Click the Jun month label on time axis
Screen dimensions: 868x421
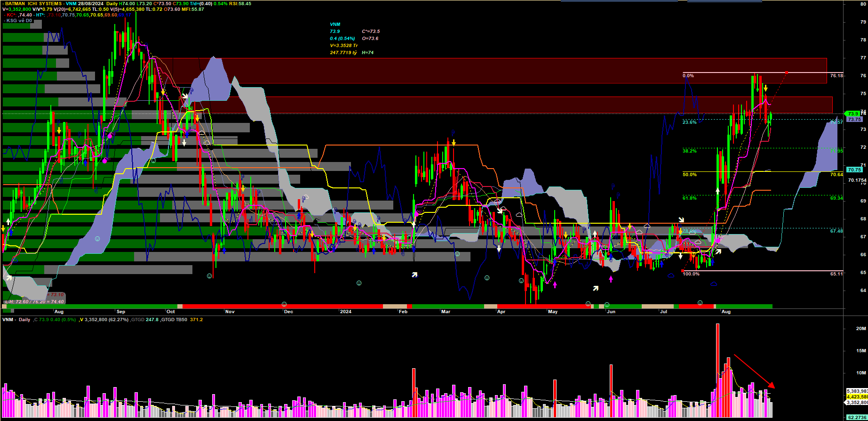pyautogui.click(x=611, y=312)
